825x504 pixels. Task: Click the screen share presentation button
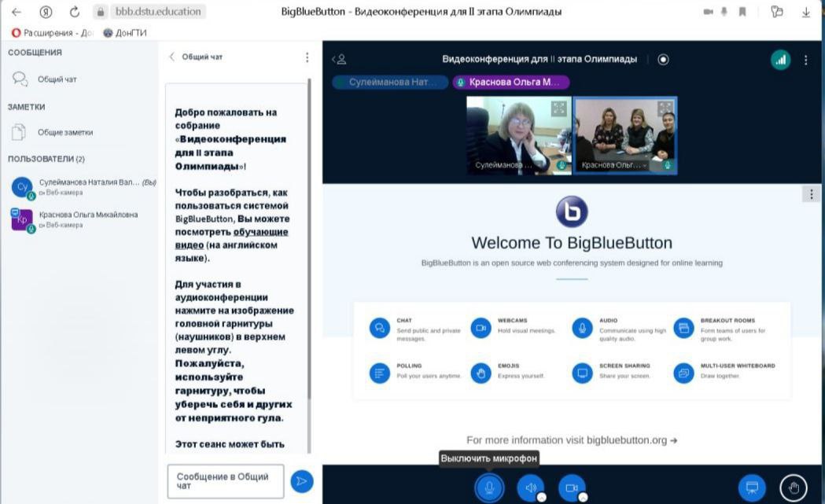point(752,487)
